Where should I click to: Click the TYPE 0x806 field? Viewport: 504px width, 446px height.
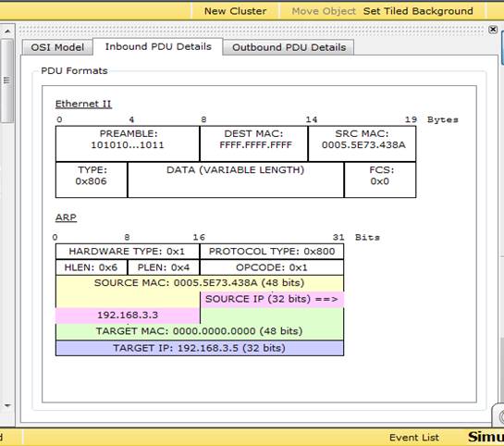click(x=92, y=180)
